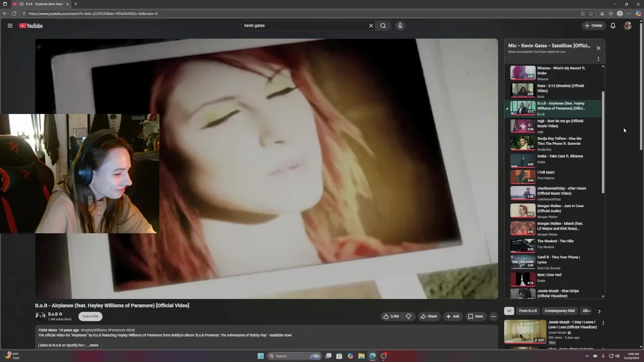Open taskbar Search box

pyautogui.click(x=294, y=356)
